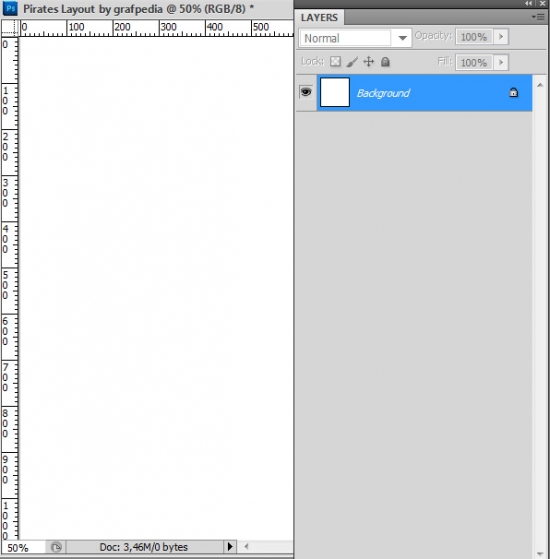Open the Fill slider arrow

[501, 62]
